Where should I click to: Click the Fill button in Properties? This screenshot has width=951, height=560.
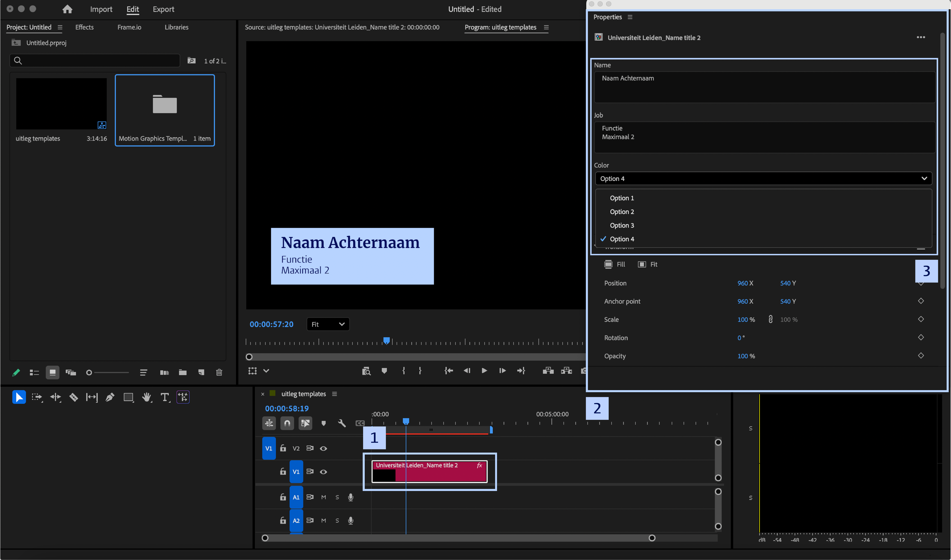(615, 264)
